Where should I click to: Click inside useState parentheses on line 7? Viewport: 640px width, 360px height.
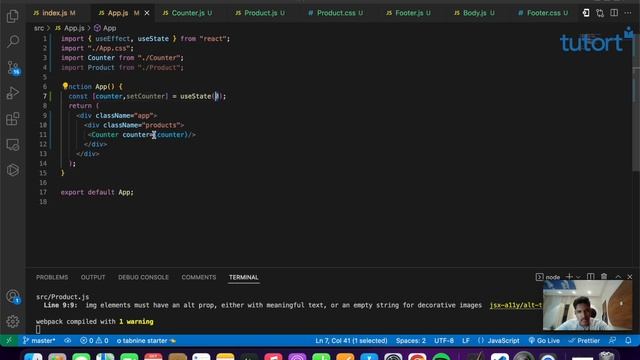(217, 96)
